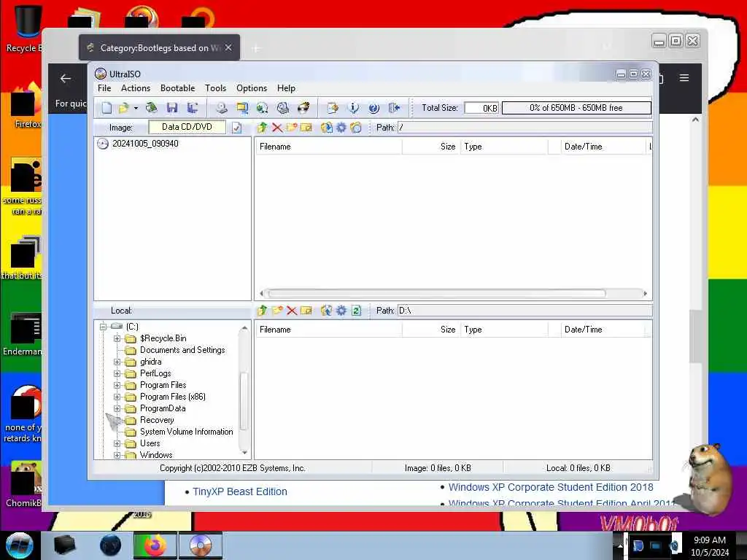Sort image list by Filename column header
The height and width of the screenshot is (560, 747).
click(x=329, y=147)
